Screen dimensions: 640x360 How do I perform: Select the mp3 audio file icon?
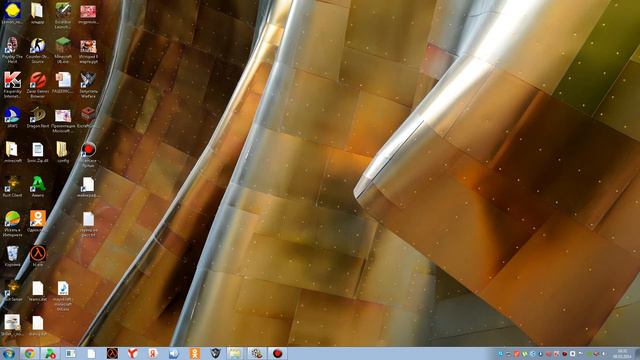[x=63, y=288]
